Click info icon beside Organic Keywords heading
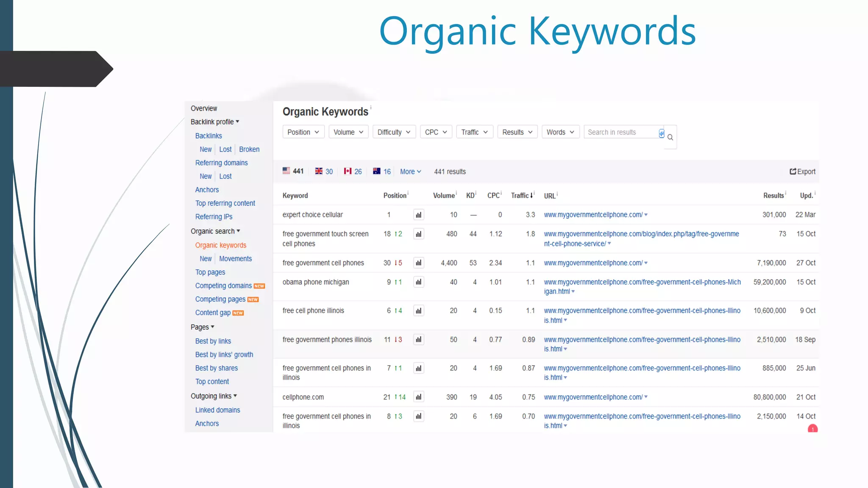The image size is (868, 488). [371, 107]
